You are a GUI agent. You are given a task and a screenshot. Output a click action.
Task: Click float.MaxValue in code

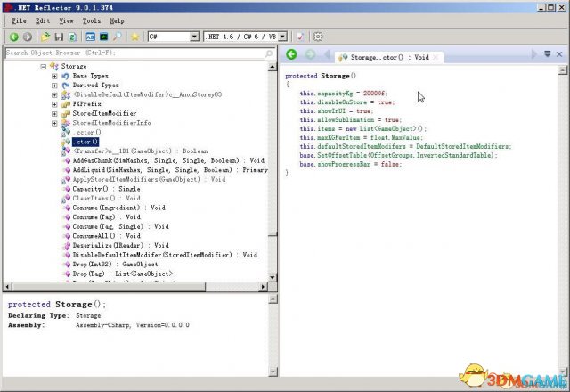395,137
